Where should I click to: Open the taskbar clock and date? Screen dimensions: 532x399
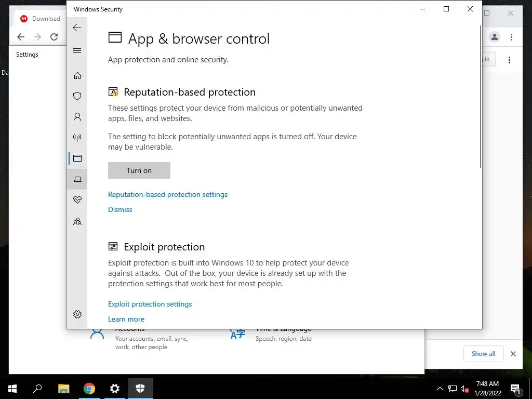click(487, 389)
